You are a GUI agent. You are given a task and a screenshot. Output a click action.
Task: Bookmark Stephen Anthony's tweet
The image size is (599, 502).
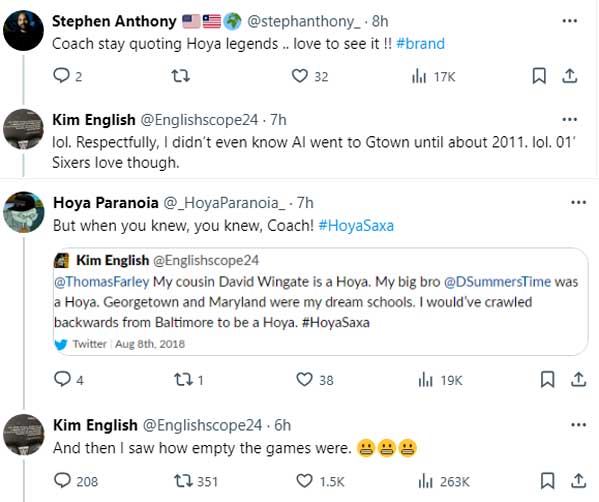pos(539,76)
